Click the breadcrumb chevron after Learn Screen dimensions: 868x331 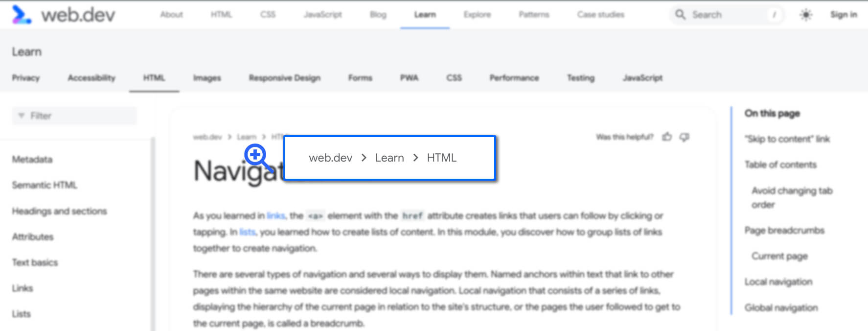click(415, 158)
